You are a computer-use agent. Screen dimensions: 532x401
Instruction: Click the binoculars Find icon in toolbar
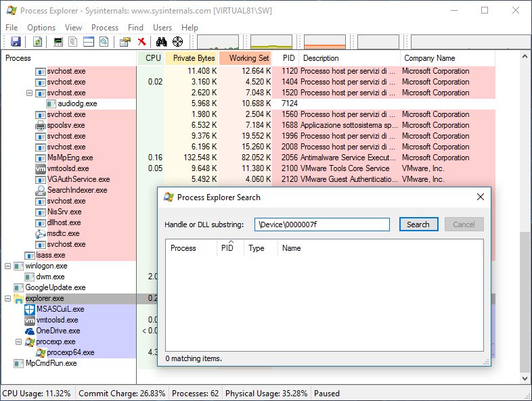(162, 42)
